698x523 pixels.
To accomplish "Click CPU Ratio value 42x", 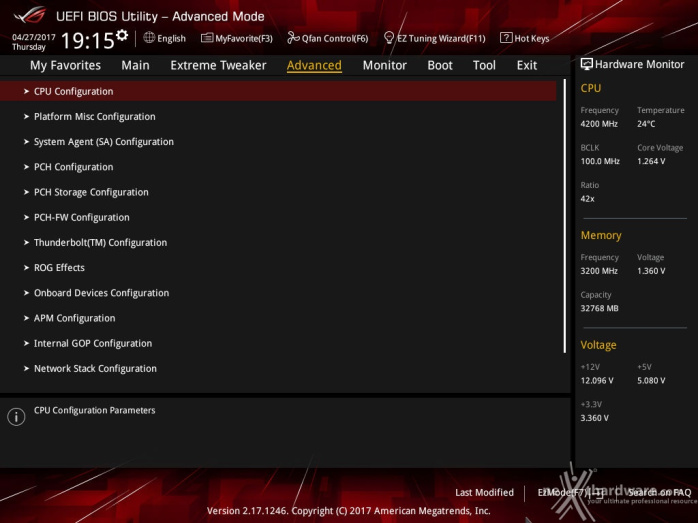I will (x=587, y=199).
